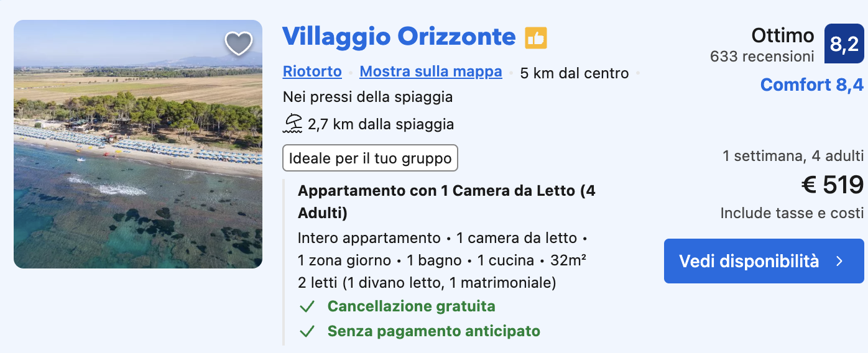Click the Comfort 8,4 rating text
The width and height of the screenshot is (868, 353).
[x=812, y=85]
